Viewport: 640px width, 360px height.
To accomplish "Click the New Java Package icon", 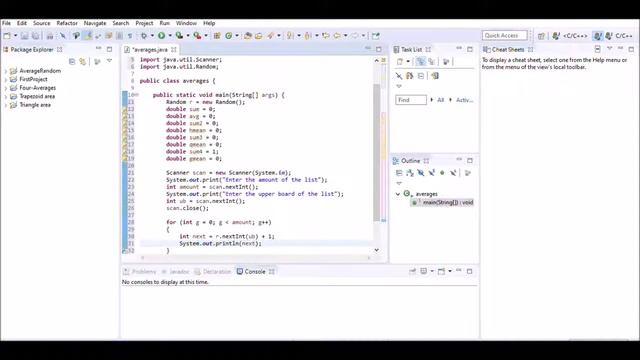I will tap(217, 36).
